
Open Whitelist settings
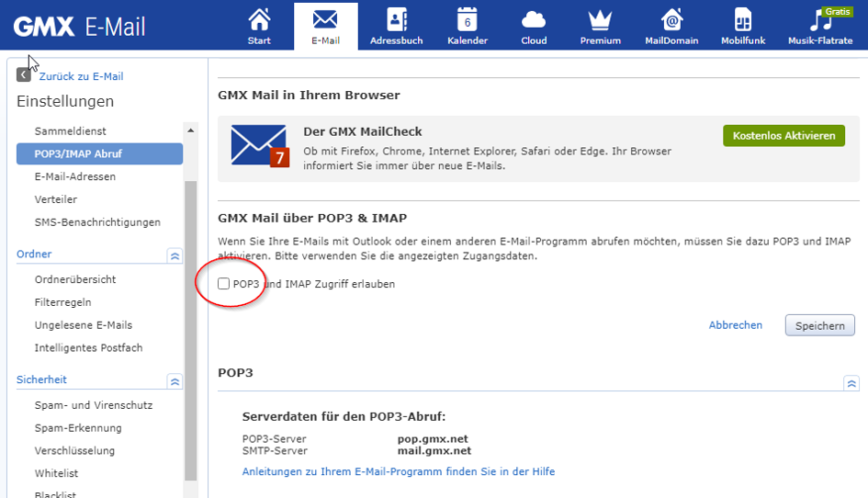56,473
